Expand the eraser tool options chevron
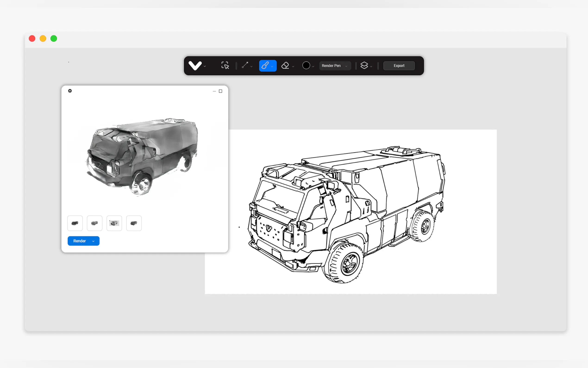This screenshot has height=368, width=588. [293, 67]
